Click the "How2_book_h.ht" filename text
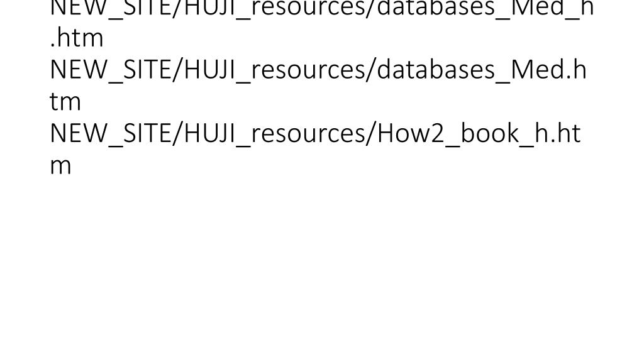Screen dimensions: 644x362 click(479, 134)
